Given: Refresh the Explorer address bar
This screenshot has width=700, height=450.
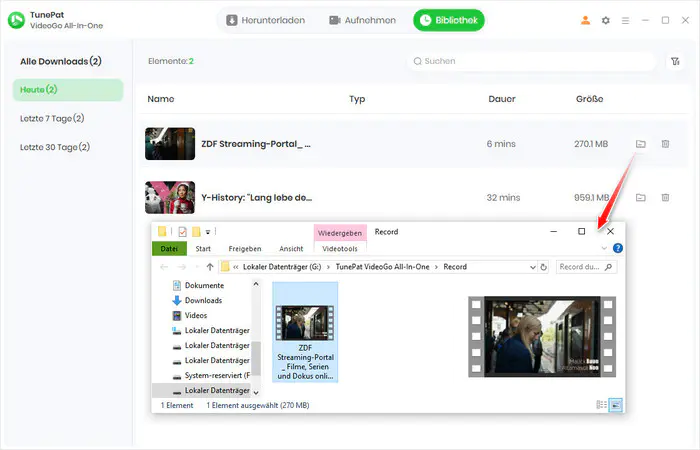Looking at the screenshot, I should (543, 267).
